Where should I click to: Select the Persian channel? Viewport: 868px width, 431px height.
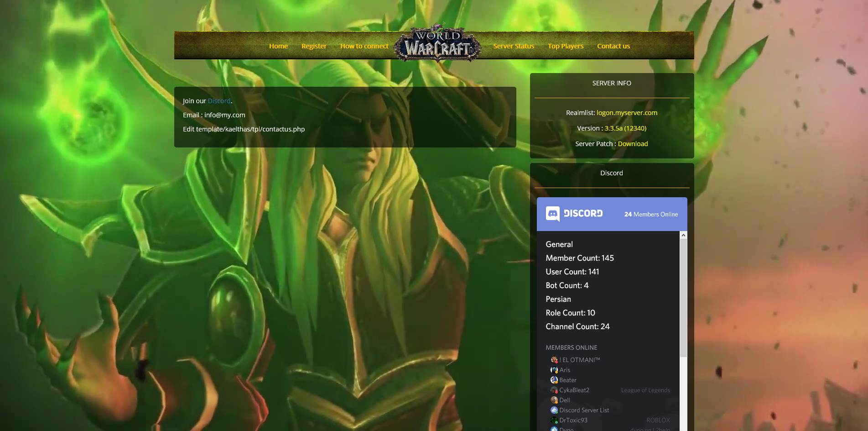point(558,299)
